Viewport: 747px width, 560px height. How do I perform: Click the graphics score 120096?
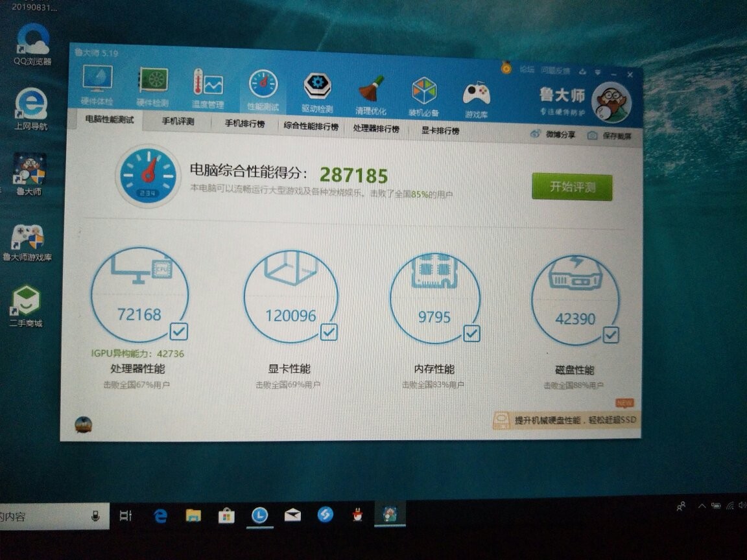(290, 315)
